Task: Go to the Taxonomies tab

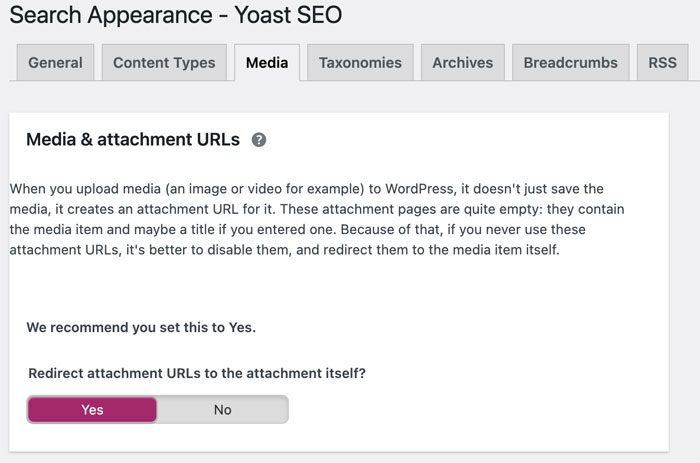Action: pyautogui.click(x=360, y=62)
